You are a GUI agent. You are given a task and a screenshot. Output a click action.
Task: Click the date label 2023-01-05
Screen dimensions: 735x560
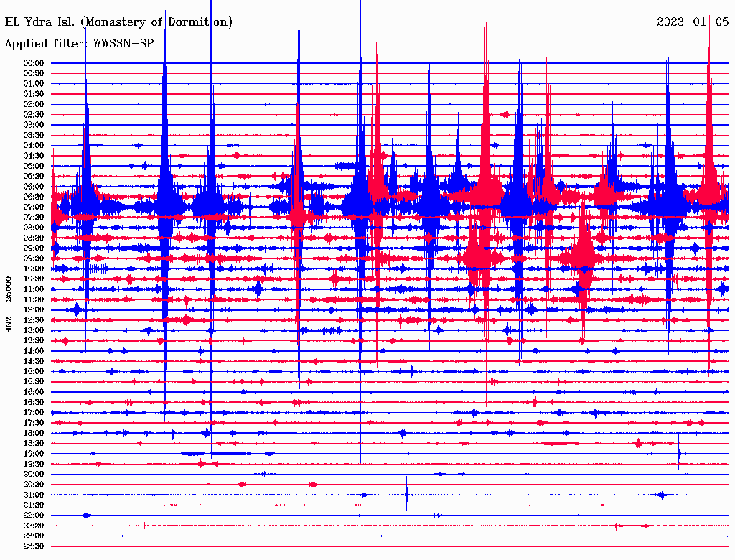pos(693,22)
